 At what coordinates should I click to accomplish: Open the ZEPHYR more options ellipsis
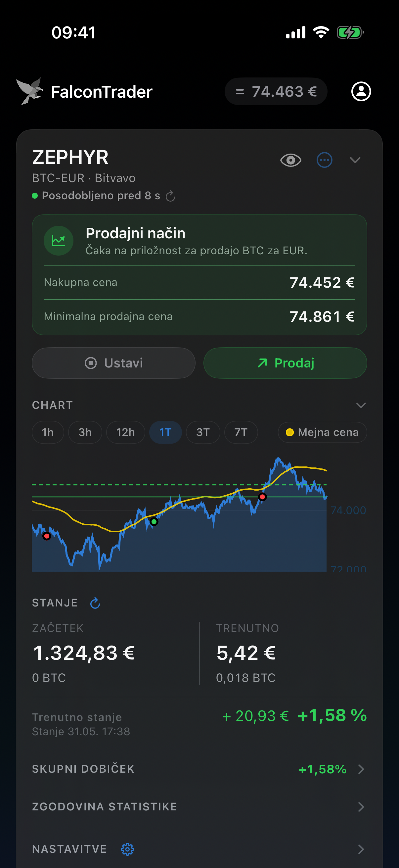(x=324, y=160)
